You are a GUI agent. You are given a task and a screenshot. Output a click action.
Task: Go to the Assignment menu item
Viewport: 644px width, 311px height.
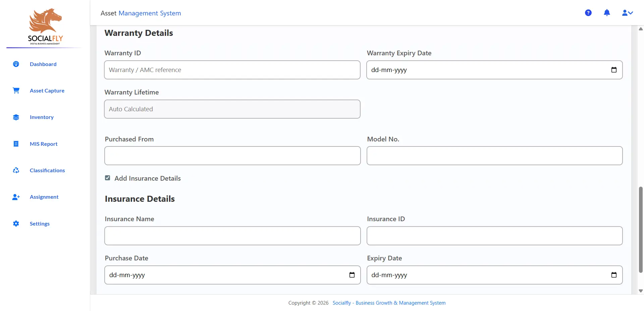coord(44,197)
